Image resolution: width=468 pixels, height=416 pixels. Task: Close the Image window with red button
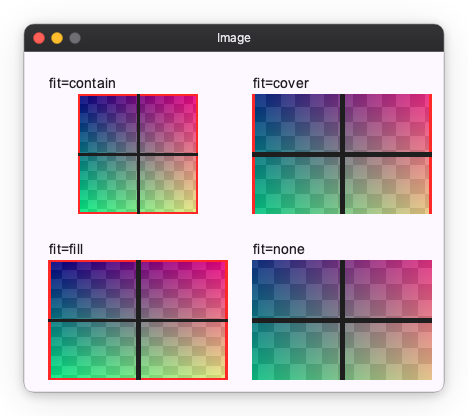pyautogui.click(x=39, y=38)
